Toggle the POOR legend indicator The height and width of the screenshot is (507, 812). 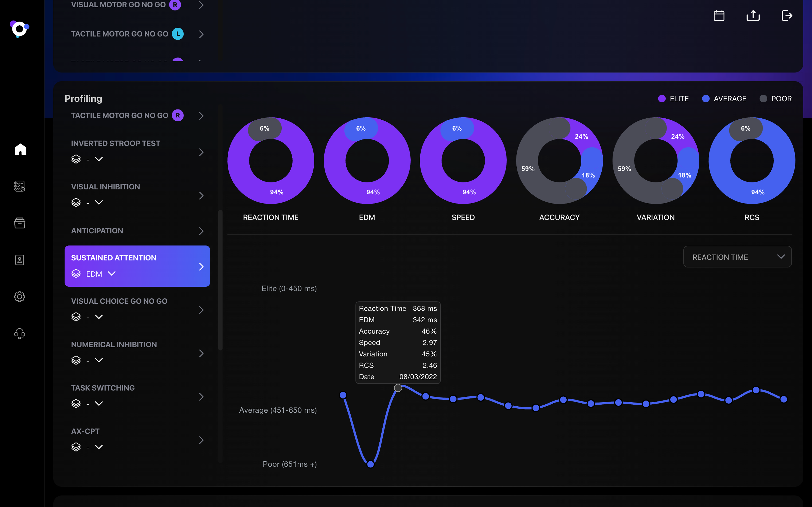(763, 99)
